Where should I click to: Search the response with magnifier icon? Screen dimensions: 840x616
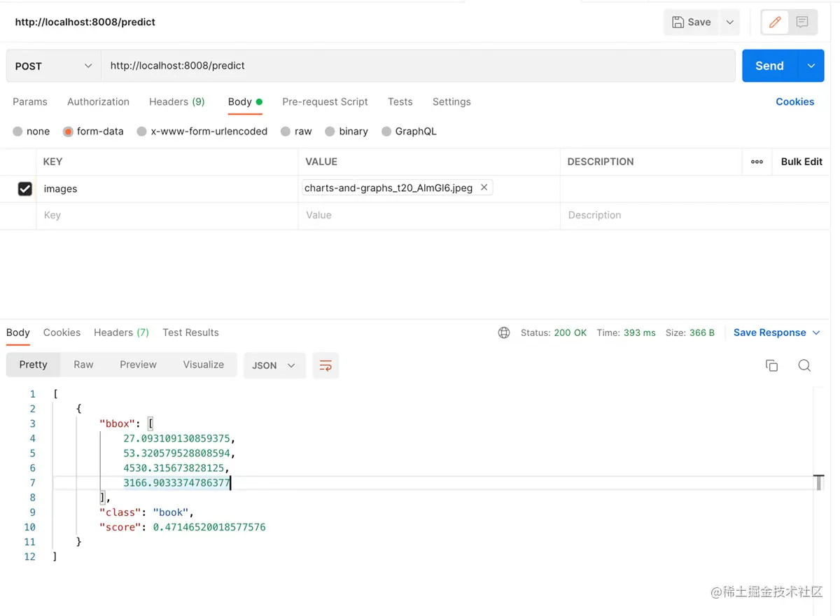point(804,365)
